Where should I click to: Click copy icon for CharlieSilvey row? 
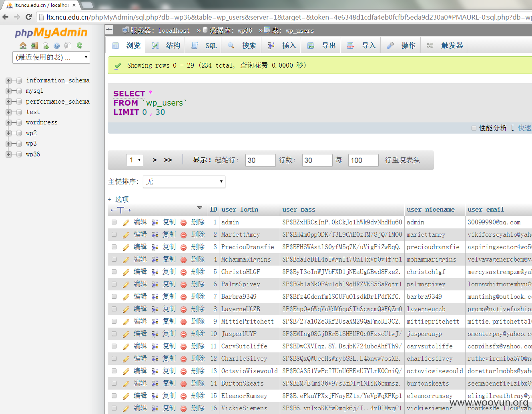click(x=155, y=359)
